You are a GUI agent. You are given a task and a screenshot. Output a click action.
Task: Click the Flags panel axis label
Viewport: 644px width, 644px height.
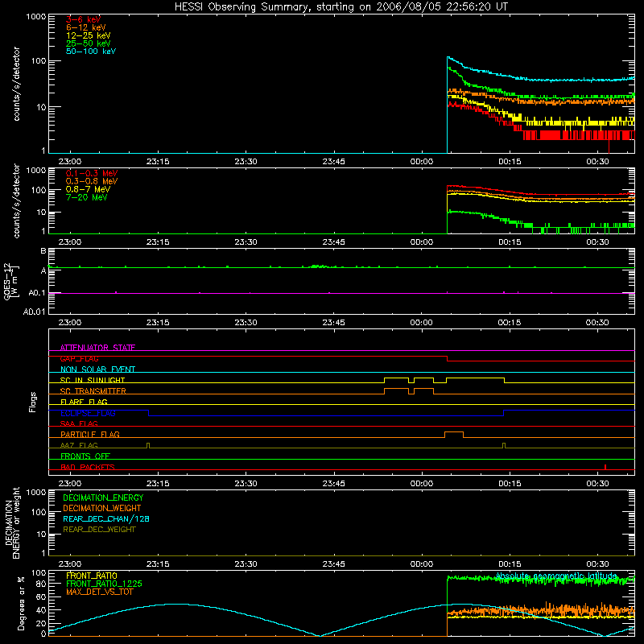[33, 402]
